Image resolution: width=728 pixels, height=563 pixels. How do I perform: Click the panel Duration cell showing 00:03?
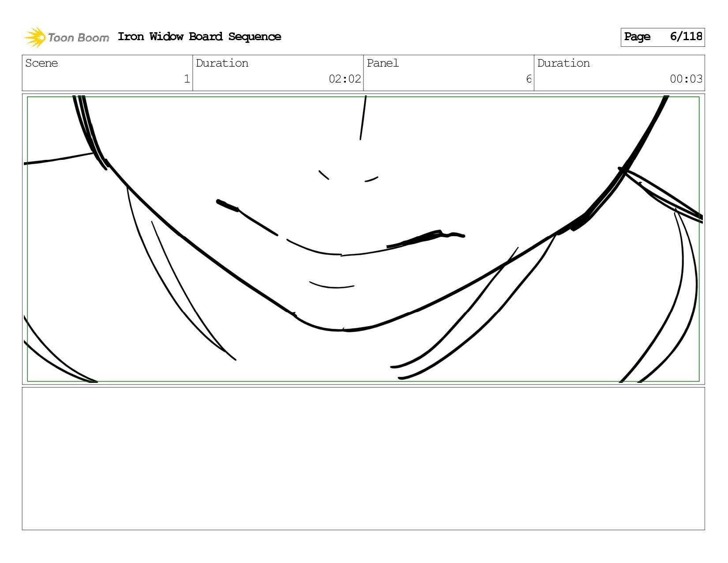pyautogui.click(x=619, y=73)
